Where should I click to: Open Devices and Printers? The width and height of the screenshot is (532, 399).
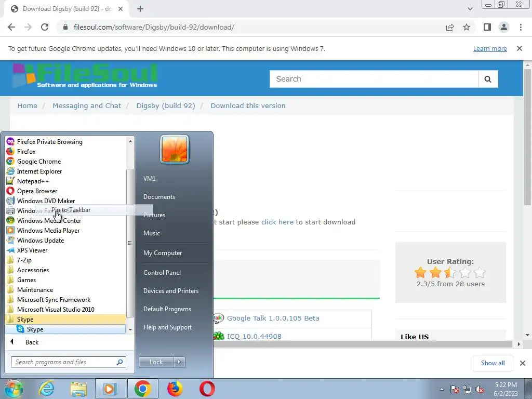[170, 291]
